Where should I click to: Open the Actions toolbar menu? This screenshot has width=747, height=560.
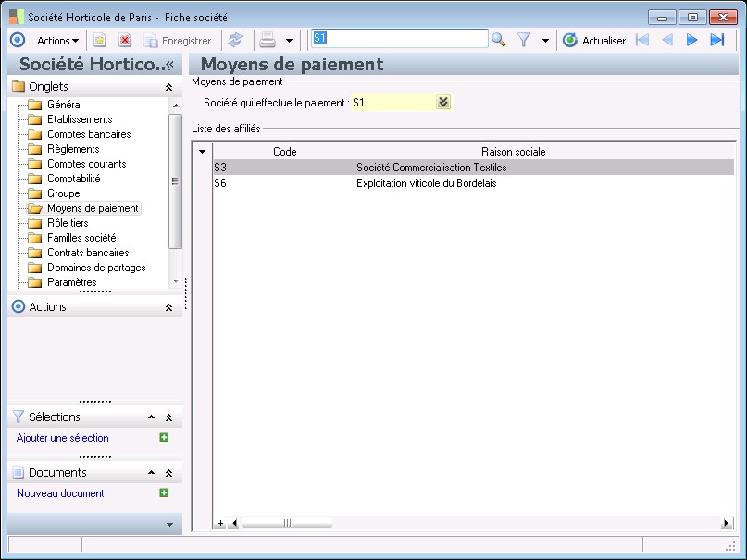(57, 41)
